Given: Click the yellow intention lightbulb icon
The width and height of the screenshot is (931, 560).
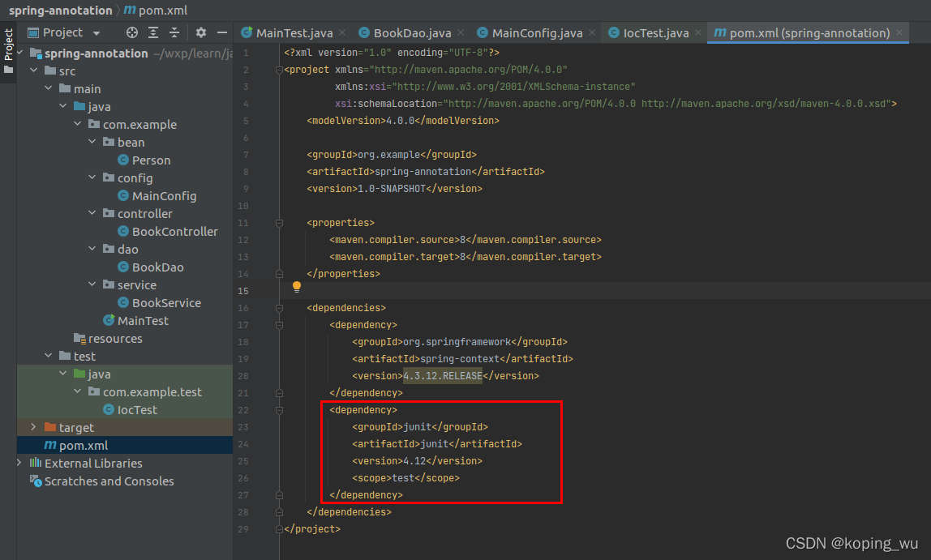Looking at the screenshot, I should 297,288.
